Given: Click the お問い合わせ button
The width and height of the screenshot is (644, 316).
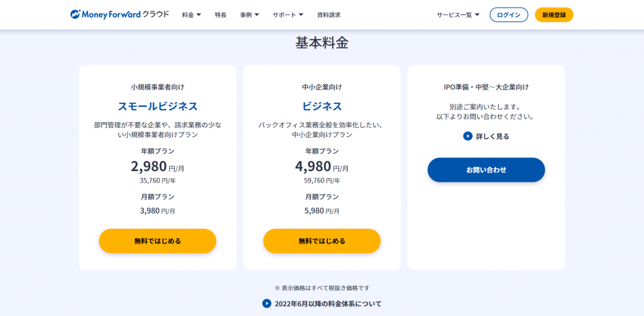Looking at the screenshot, I should click(x=486, y=170).
